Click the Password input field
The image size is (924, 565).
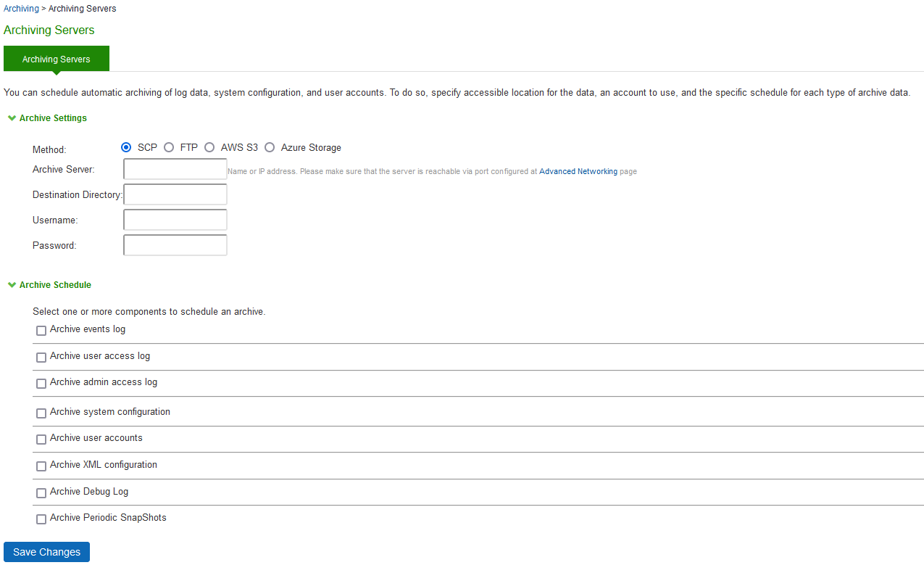pyautogui.click(x=175, y=245)
